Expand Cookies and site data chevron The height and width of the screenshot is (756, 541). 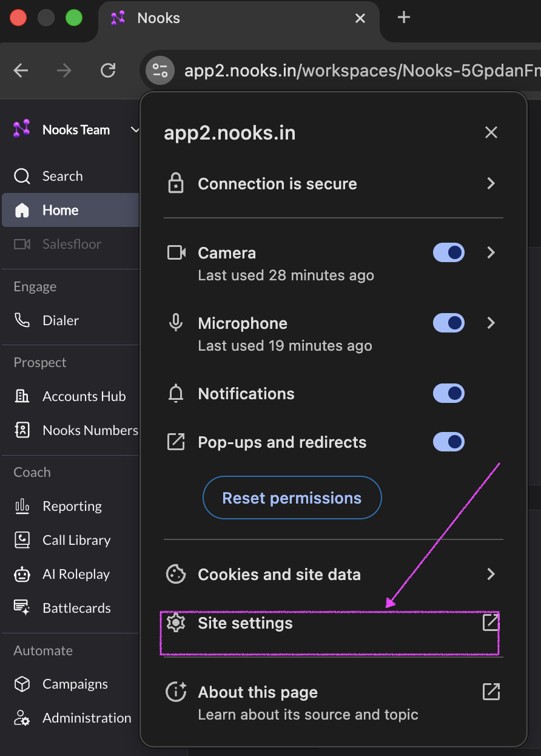(x=491, y=574)
